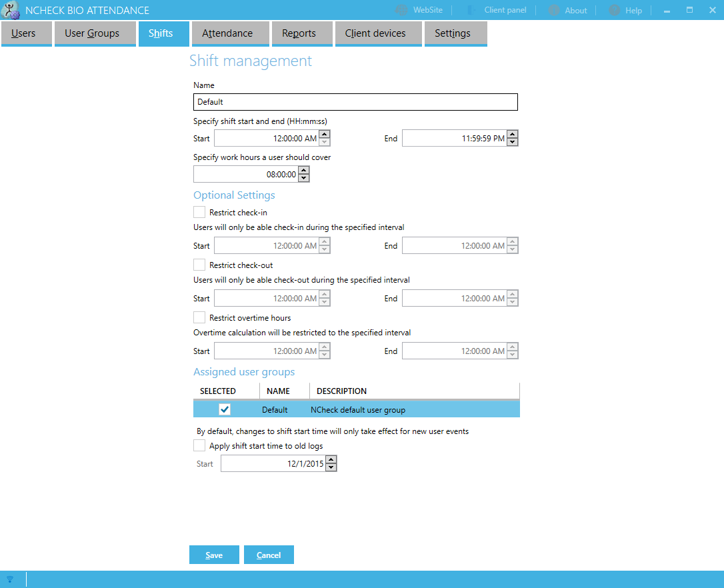
Task: Enable Restrict check-in checkbox
Action: click(199, 212)
